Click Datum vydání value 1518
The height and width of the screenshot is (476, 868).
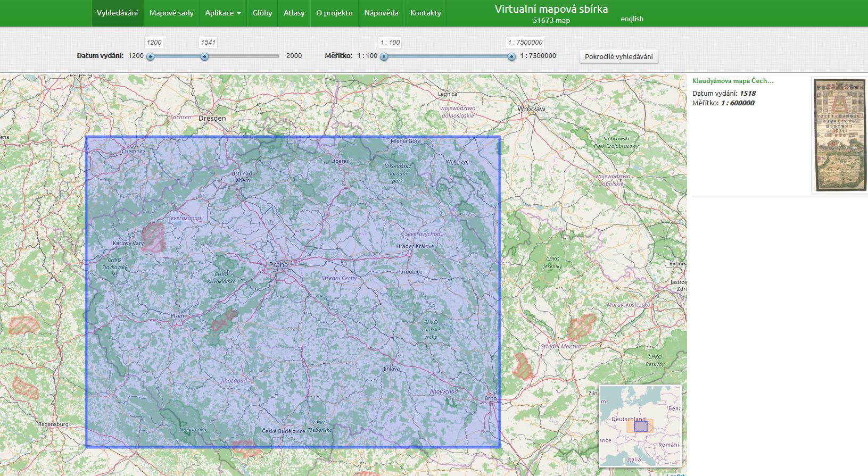747,93
